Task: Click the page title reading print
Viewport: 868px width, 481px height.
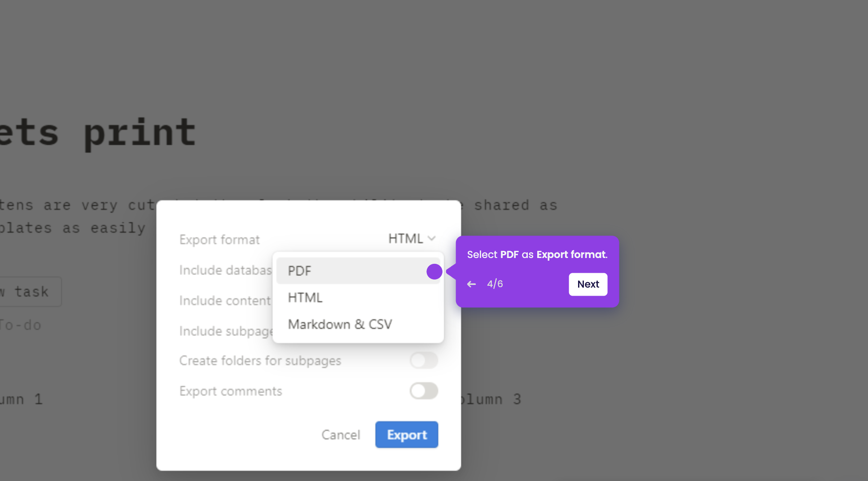Action: click(139, 132)
